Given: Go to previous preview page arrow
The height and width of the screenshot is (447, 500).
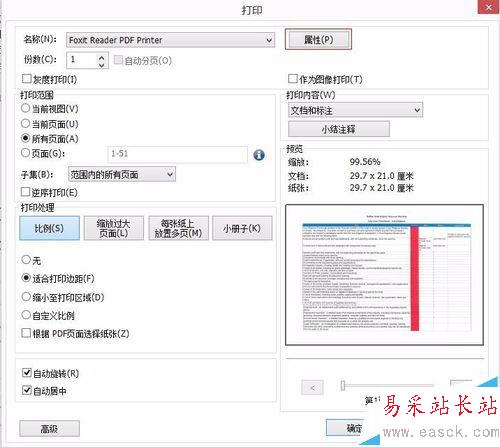Looking at the screenshot, I should click(x=312, y=387).
